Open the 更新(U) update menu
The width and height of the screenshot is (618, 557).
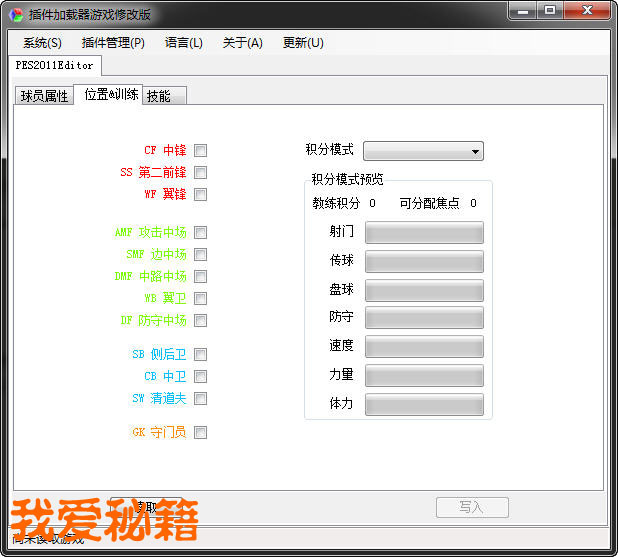tap(303, 43)
